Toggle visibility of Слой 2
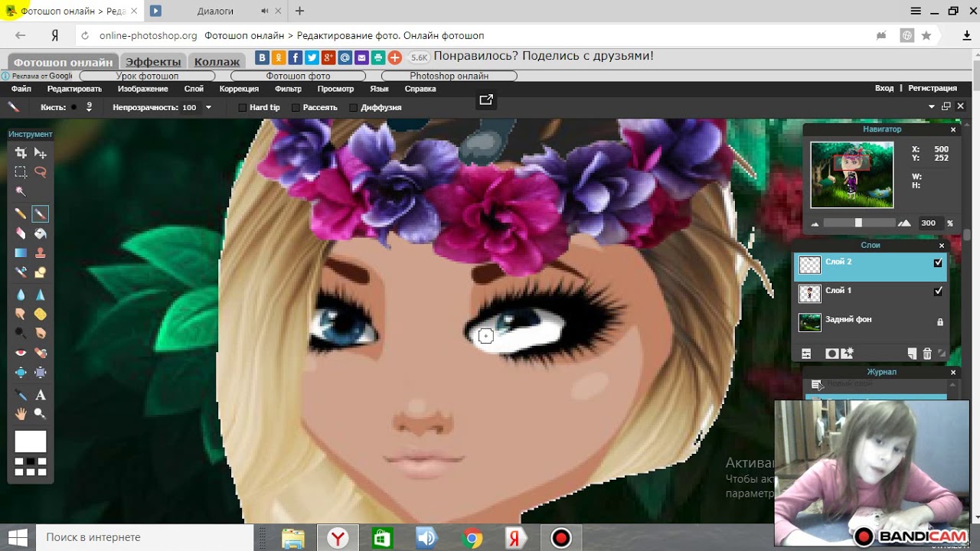980x551 pixels. (938, 262)
